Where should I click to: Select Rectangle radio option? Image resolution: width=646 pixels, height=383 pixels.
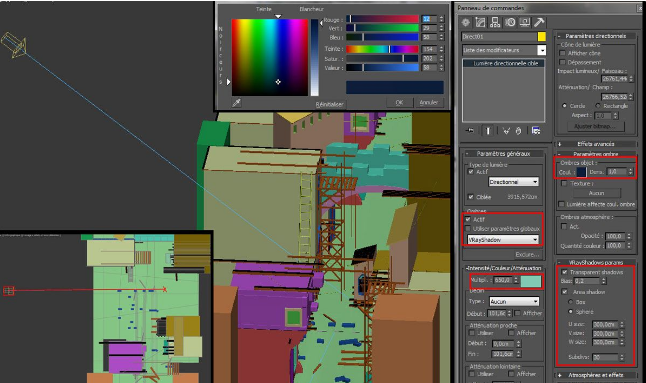(x=598, y=106)
